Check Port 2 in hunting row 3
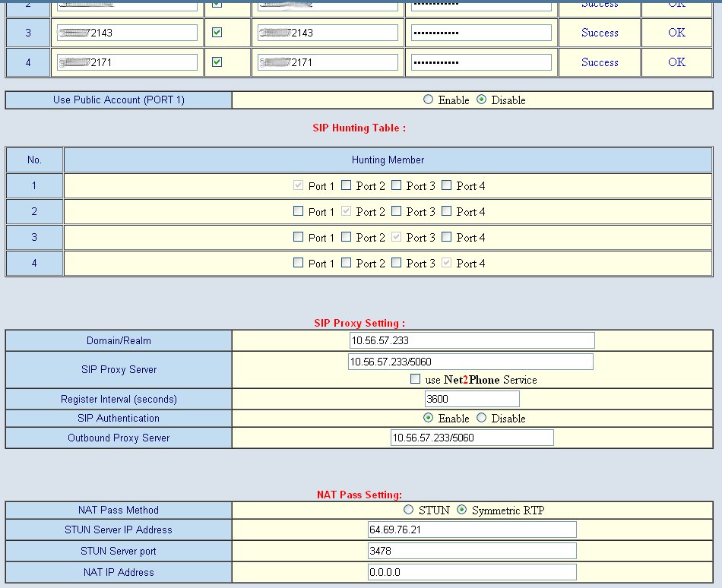The image size is (722, 588). point(347,237)
